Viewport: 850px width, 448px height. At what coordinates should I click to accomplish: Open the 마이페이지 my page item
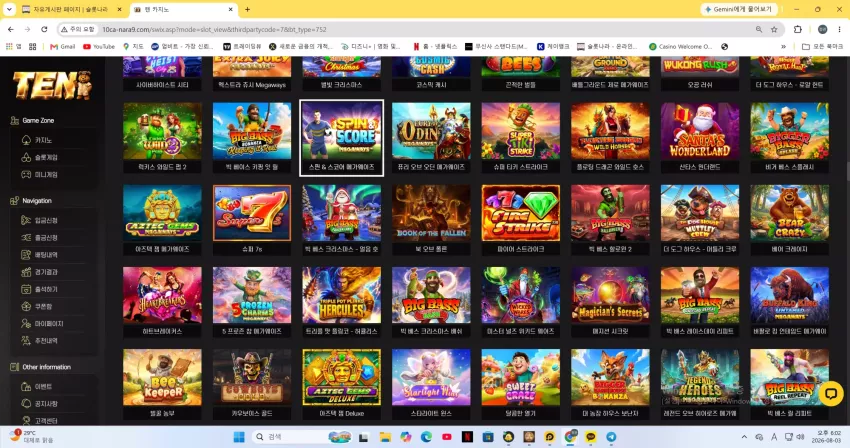click(x=48, y=324)
